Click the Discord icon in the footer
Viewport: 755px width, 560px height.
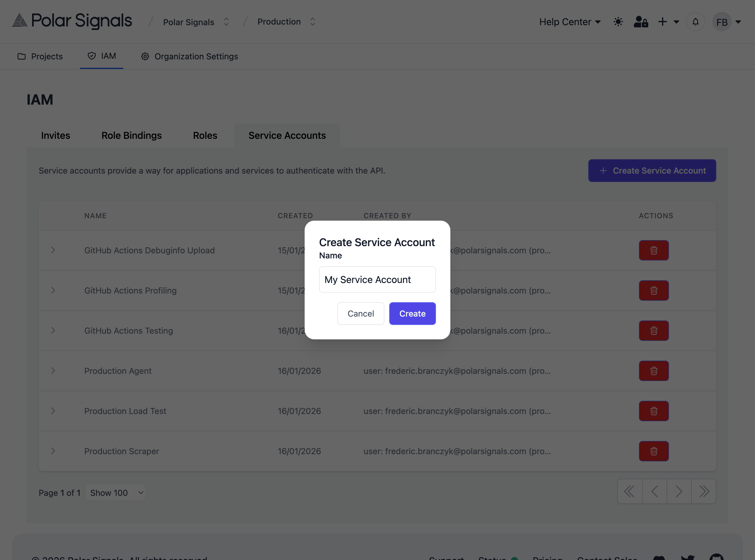pos(659,558)
